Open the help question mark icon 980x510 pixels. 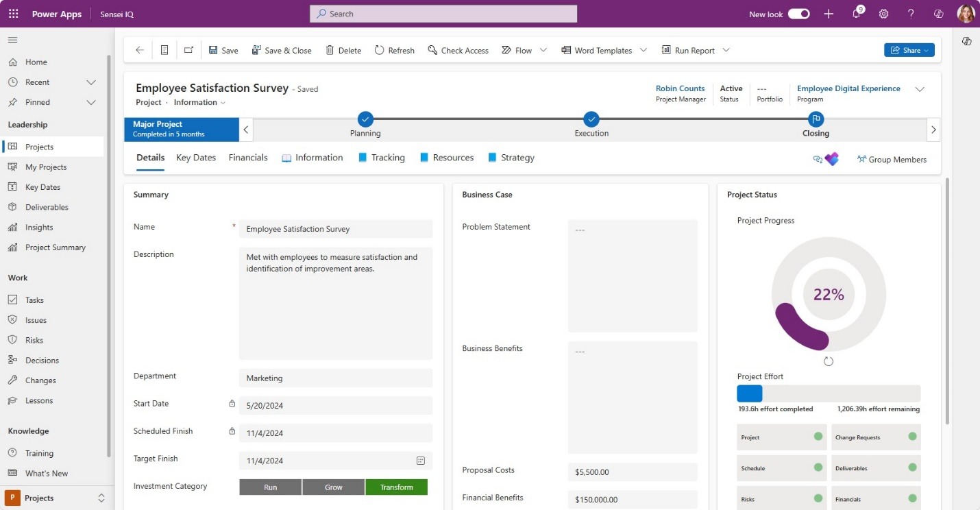tap(911, 14)
